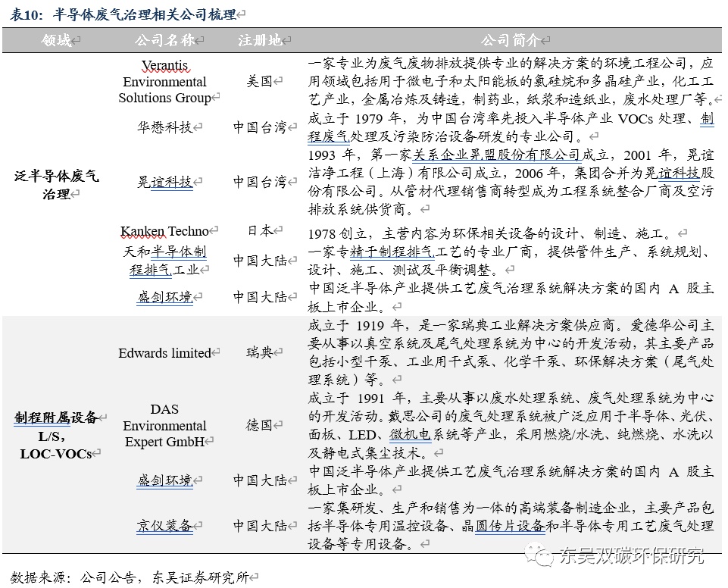
Task: Click the 注册地 column header
Action: click(x=260, y=40)
